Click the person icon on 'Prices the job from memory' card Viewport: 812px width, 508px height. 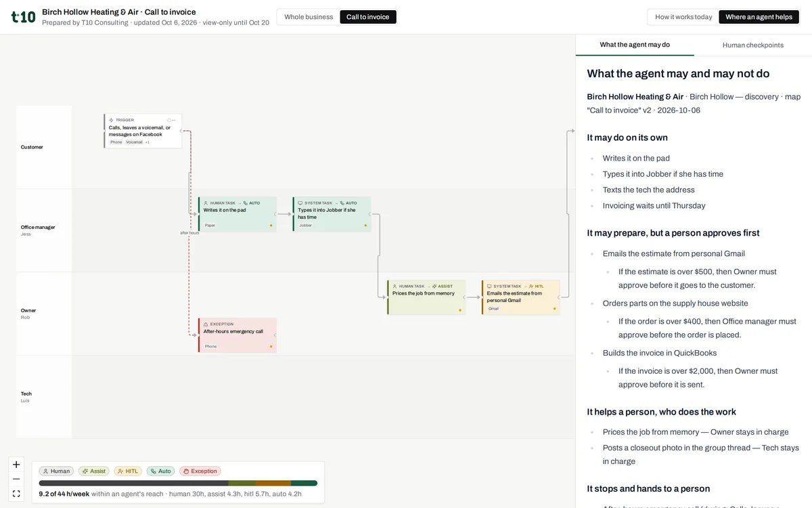point(395,287)
